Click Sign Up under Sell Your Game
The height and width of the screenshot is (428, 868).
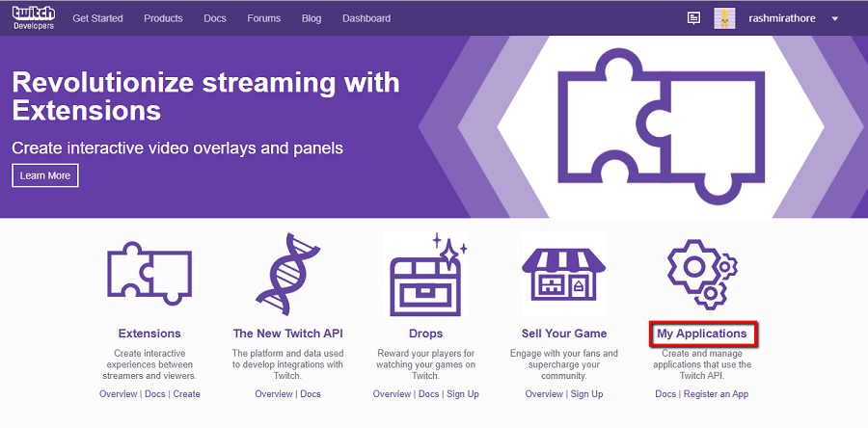tap(586, 393)
